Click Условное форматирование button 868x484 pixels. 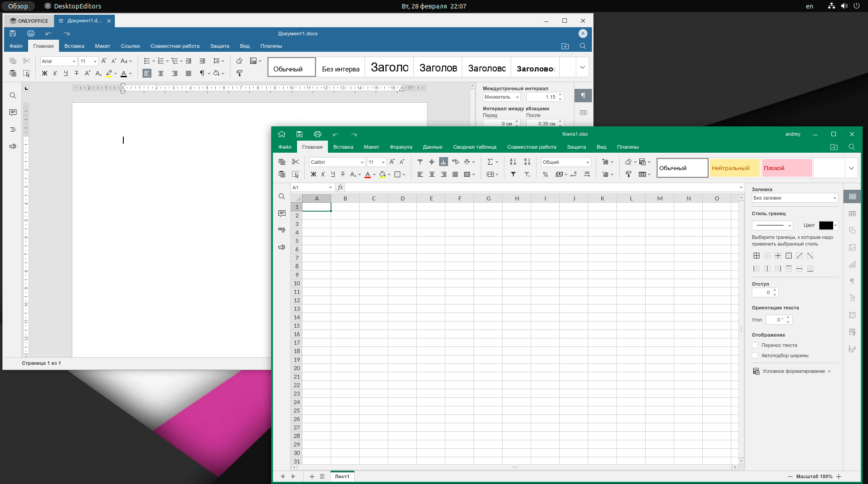791,371
